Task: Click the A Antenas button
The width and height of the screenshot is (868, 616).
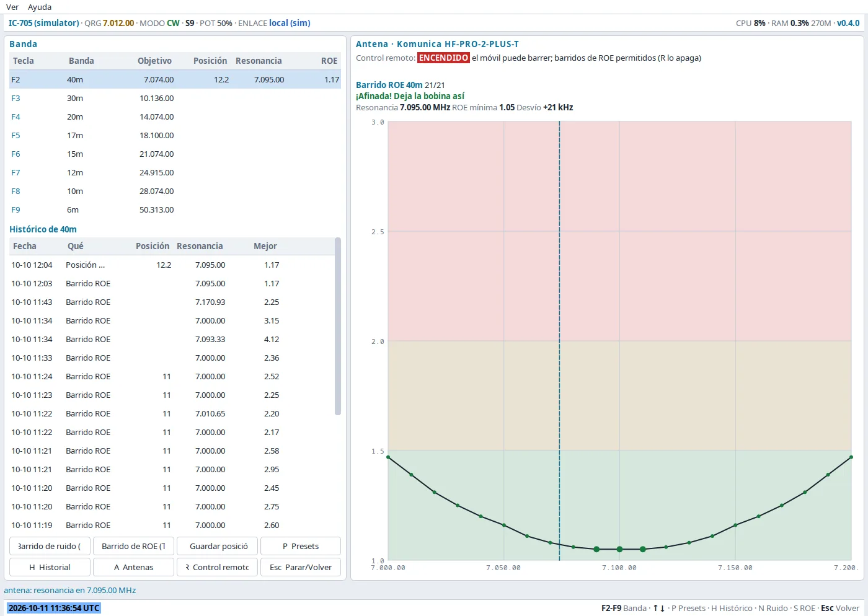Action: tap(133, 567)
